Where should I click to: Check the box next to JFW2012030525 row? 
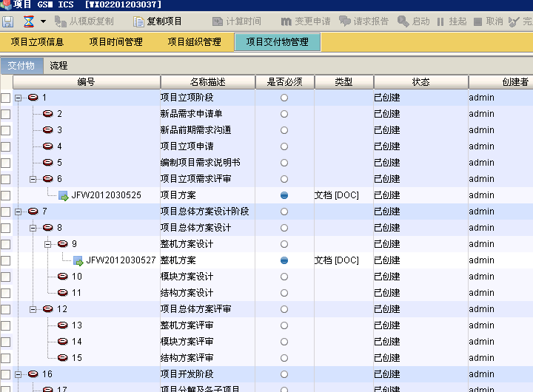[6, 195]
